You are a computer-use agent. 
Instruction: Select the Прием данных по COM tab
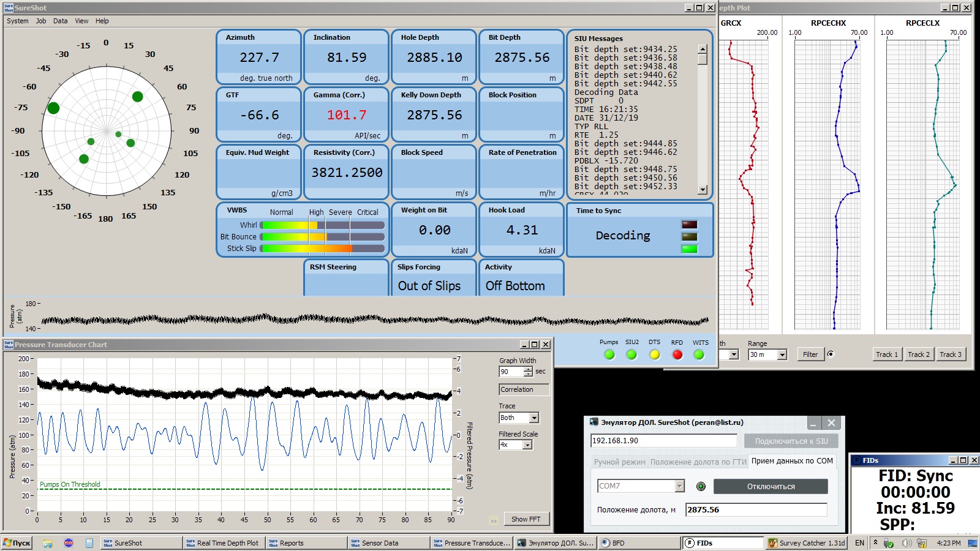792,461
